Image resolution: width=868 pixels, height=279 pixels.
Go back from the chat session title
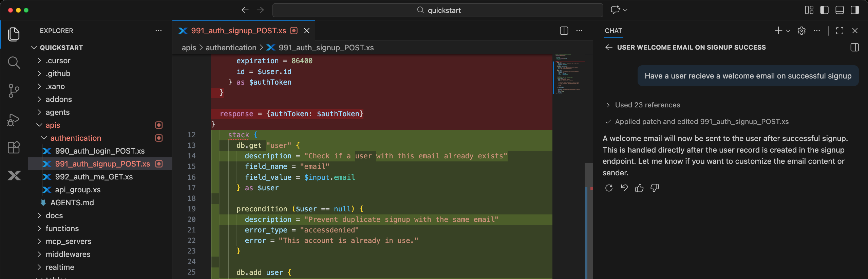coord(609,47)
